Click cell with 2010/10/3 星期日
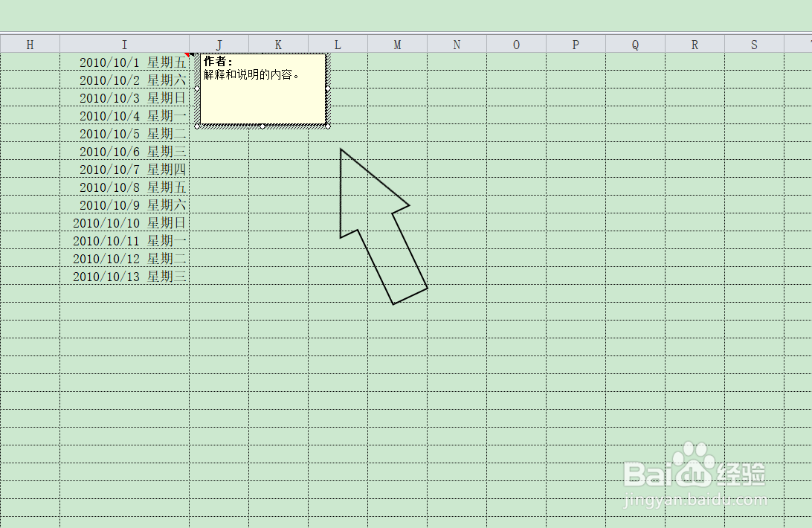The image size is (812, 528). click(124, 98)
